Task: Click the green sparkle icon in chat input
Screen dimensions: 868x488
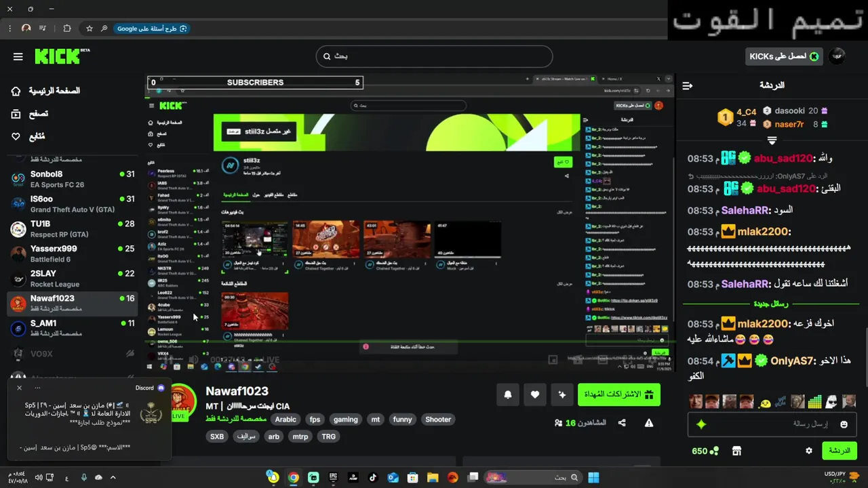Action: pyautogui.click(x=701, y=424)
